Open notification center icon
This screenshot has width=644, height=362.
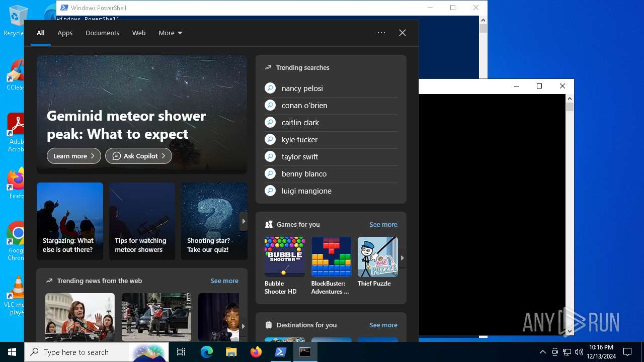(627, 352)
